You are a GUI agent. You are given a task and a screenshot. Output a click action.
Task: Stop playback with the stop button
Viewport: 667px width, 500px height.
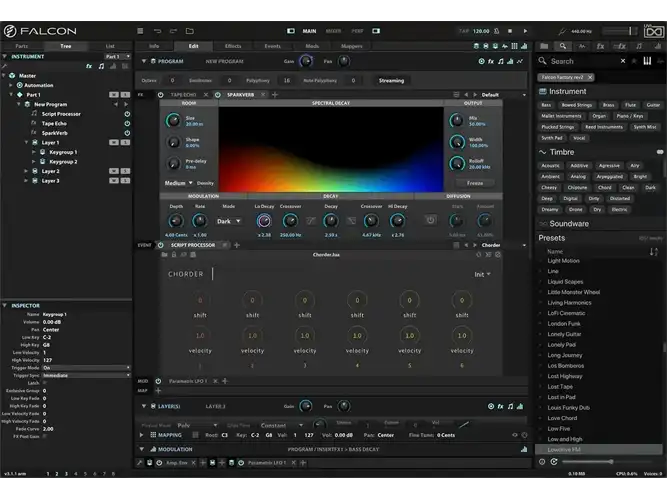tap(510, 31)
